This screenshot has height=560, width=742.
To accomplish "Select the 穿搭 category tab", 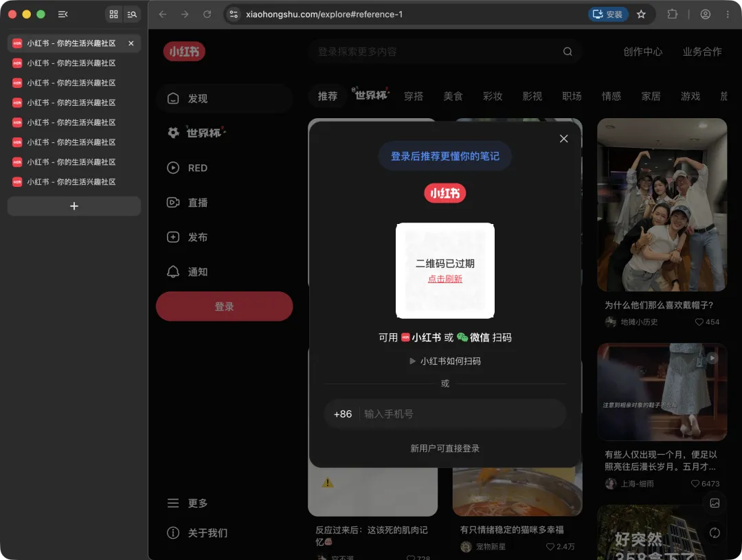I will (x=414, y=96).
